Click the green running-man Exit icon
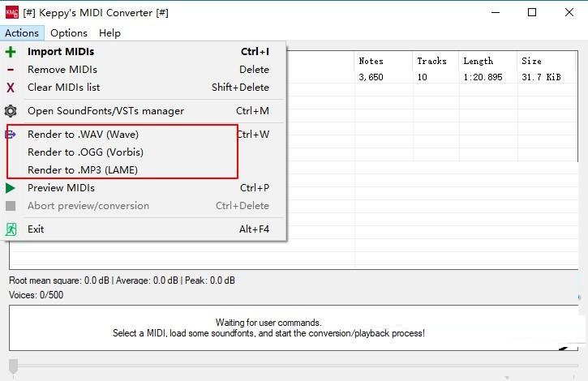588x381 pixels. coord(11,229)
